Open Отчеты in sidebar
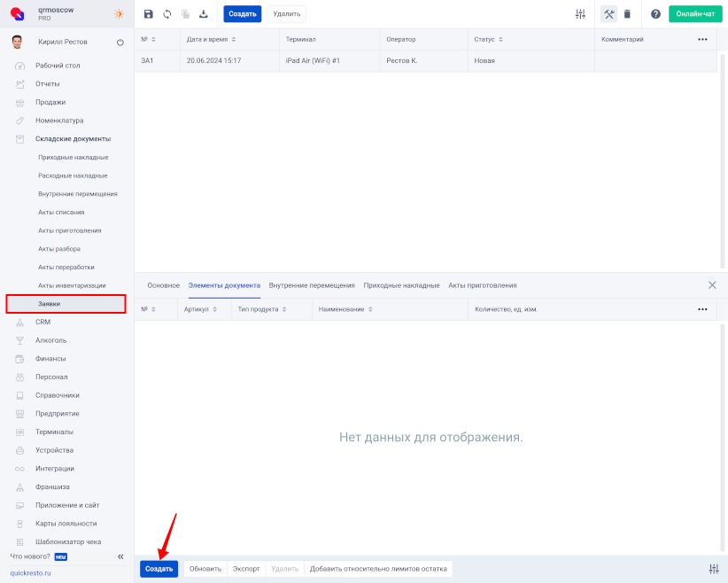 coord(47,83)
